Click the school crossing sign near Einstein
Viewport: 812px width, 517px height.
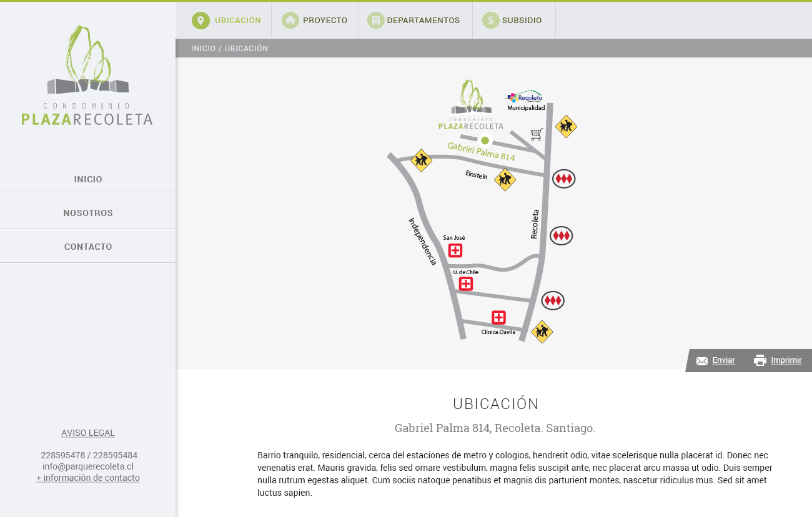click(x=505, y=180)
